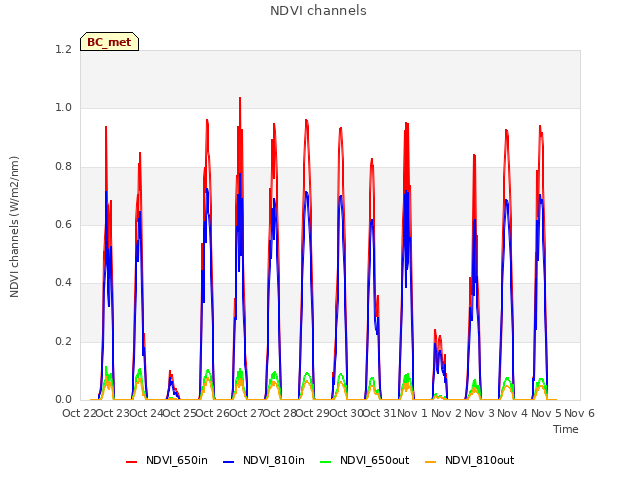Click the 0.0 y-axis tick label

[x=63, y=399]
